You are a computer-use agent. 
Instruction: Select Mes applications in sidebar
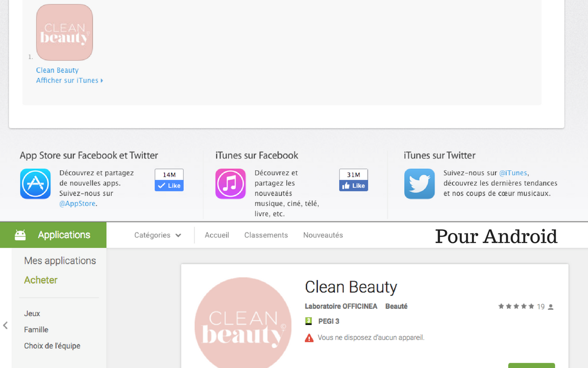click(60, 261)
